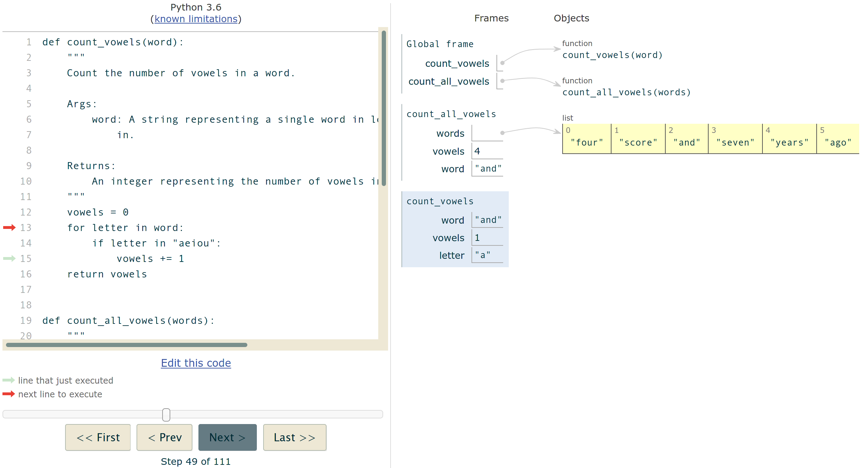The width and height of the screenshot is (868, 468).
Task: Open the Edit this code link
Action: 196,363
